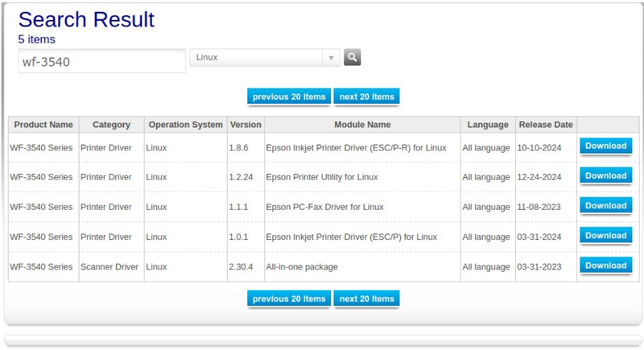
Task: Click top 'next 20 items' button
Action: (x=366, y=97)
